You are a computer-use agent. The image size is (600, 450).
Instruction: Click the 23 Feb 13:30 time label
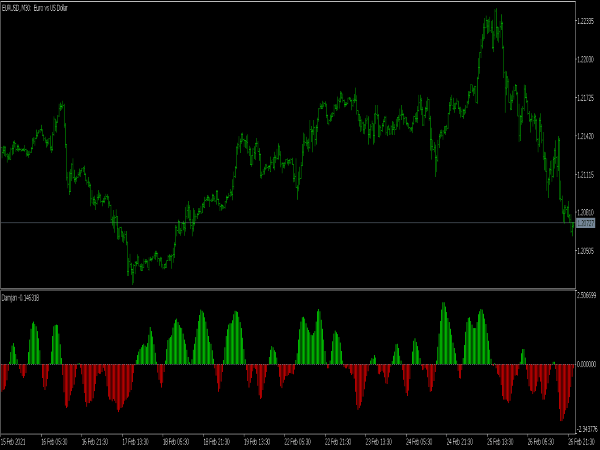click(379, 442)
